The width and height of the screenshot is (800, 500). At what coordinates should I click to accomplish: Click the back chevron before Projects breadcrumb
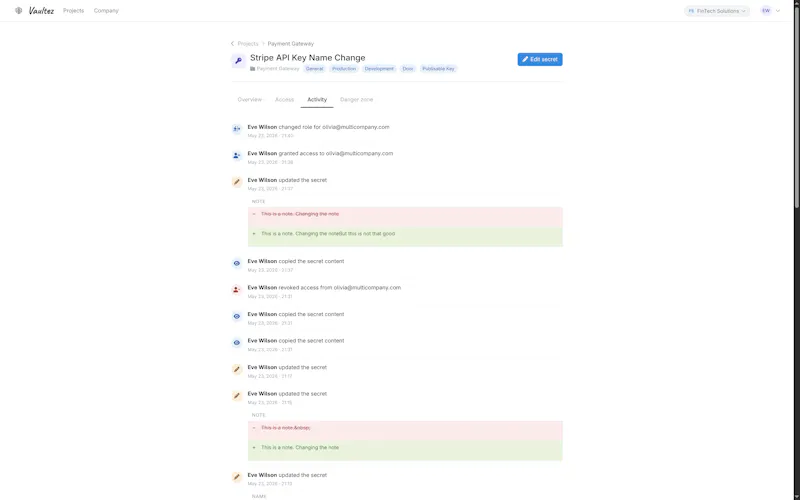coord(233,43)
